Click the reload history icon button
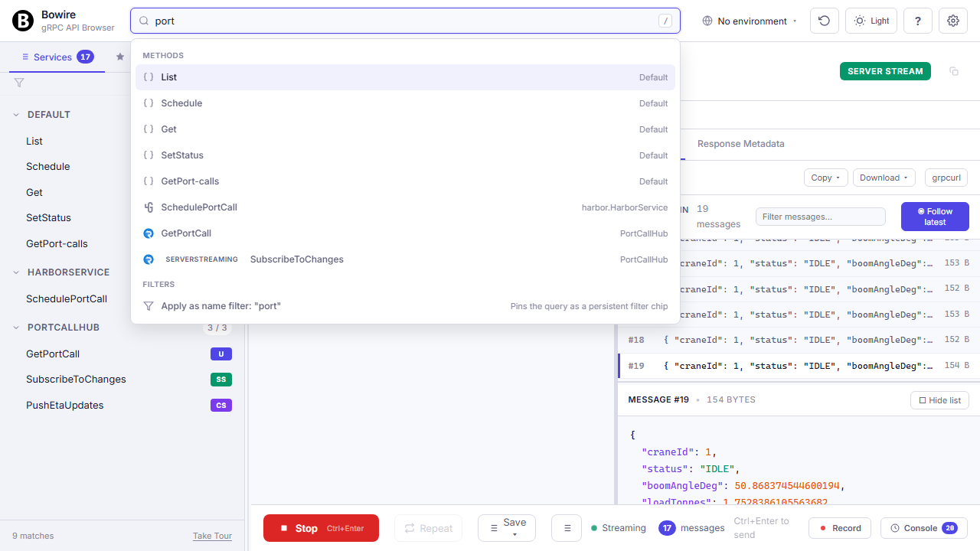The image size is (980, 551). pos(825,21)
